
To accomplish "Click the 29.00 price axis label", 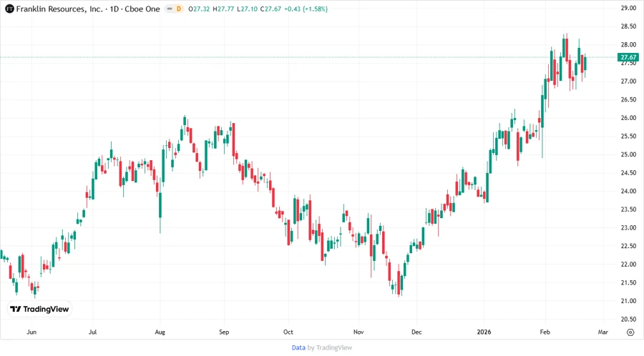I will pos(628,8).
